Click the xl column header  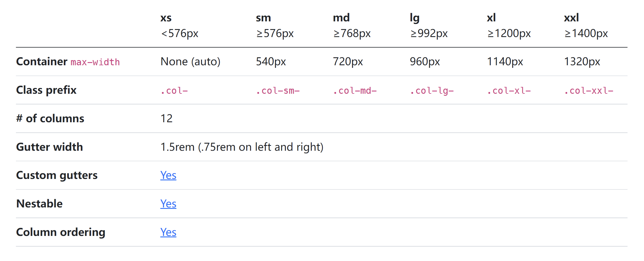491,18
